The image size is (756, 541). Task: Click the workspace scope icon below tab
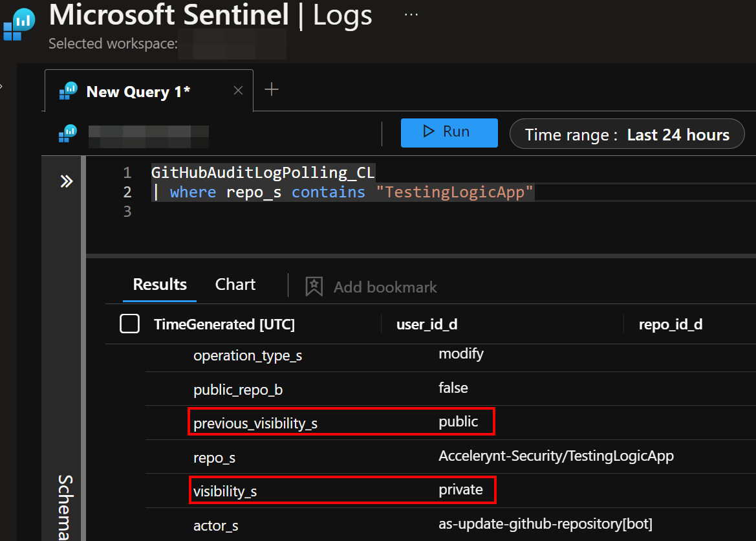(x=68, y=133)
